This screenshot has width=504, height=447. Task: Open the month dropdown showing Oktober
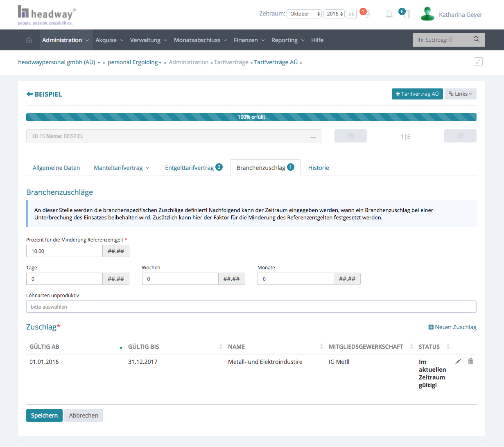pyautogui.click(x=304, y=14)
